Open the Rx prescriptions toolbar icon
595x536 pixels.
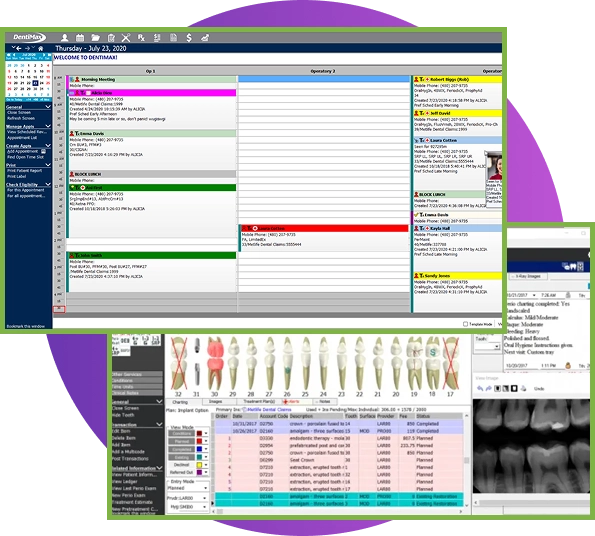[141, 38]
